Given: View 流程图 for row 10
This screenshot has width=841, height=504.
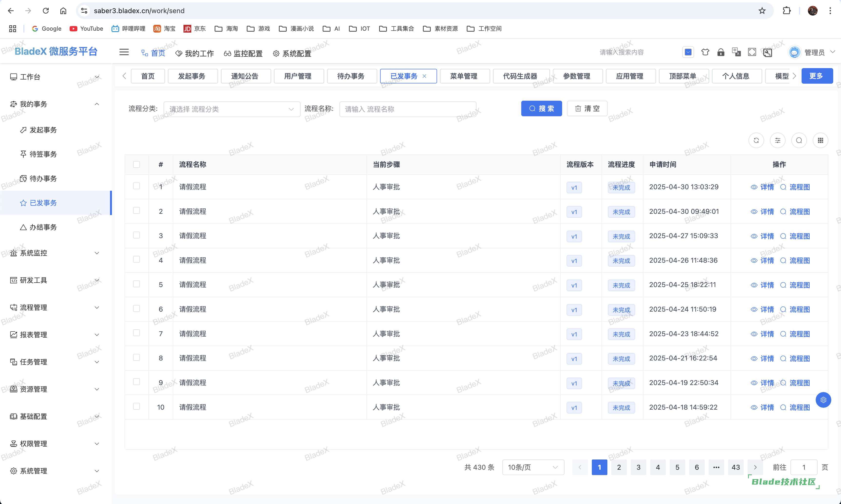Looking at the screenshot, I should point(795,407).
